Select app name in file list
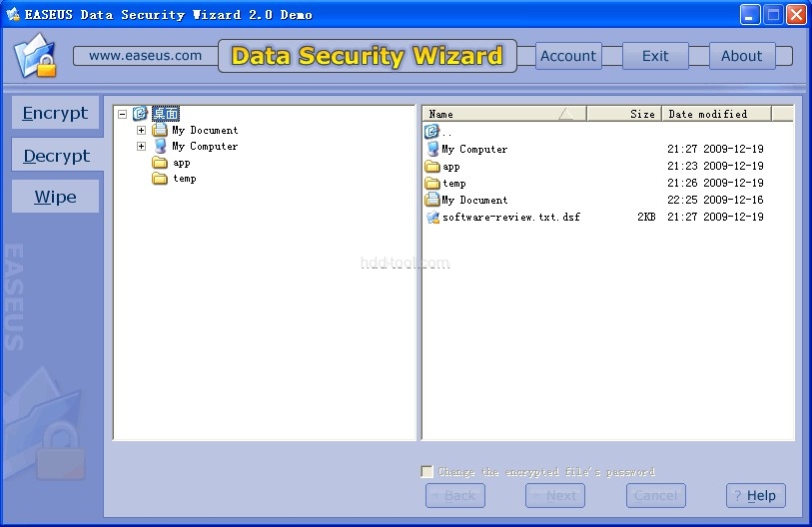Screen dimensions: 812x527 [451, 167]
